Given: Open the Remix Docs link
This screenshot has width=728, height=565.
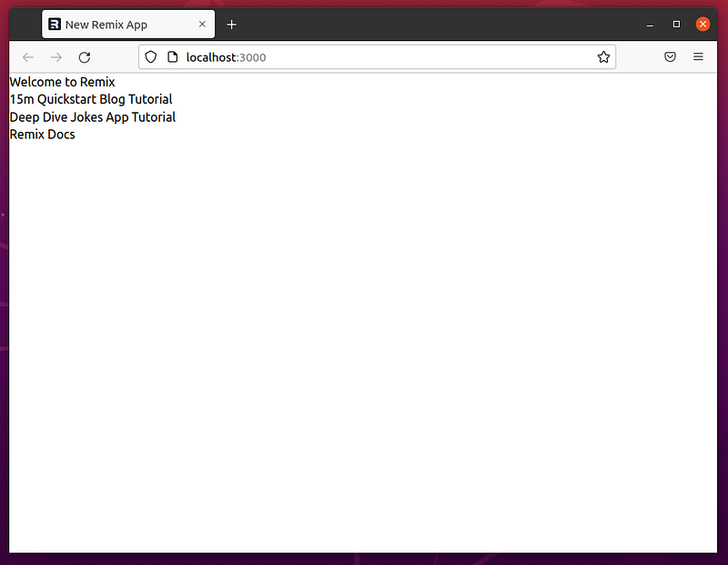Looking at the screenshot, I should 42,135.
